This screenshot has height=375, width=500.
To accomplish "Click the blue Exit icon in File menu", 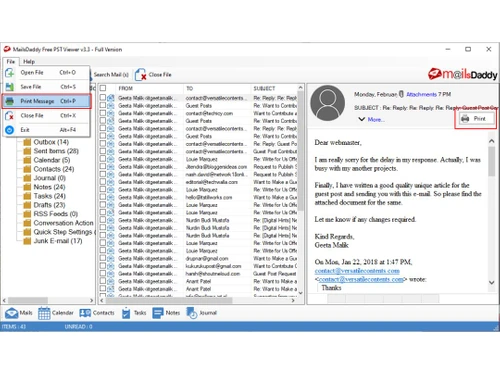I will click(x=10, y=130).
